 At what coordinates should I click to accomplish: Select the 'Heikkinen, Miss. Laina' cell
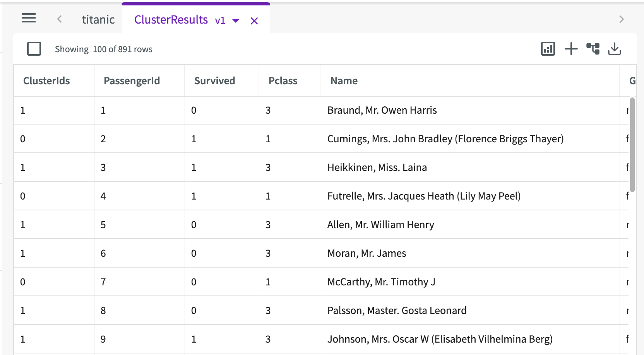click(x=471, y=167)
